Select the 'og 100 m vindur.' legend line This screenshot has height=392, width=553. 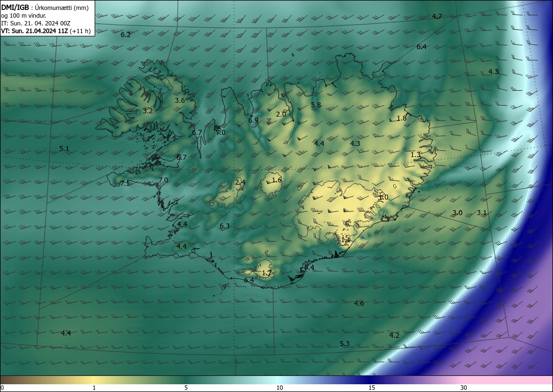point(24,15)
